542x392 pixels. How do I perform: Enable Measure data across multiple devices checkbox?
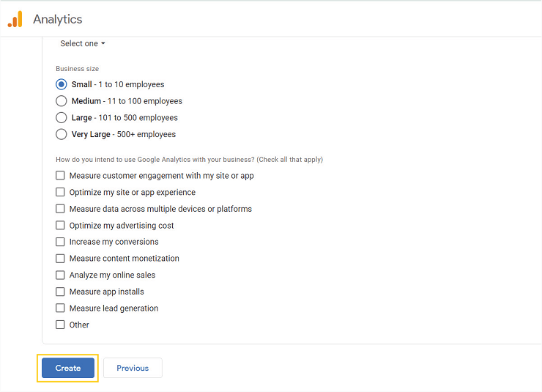pos(60,208)
